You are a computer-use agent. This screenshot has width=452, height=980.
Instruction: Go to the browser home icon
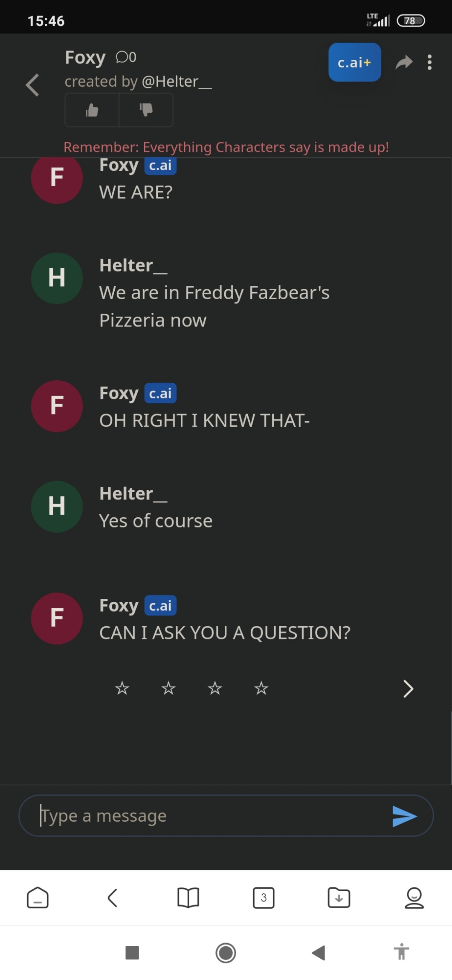coord(38,898)
